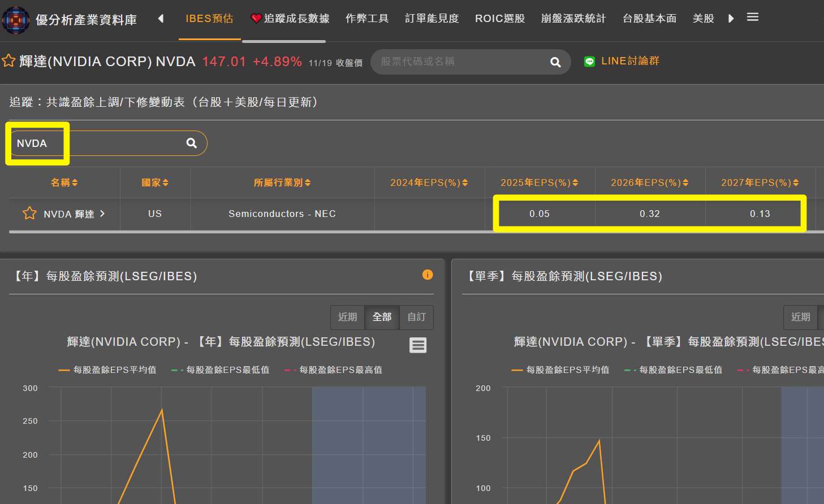
Task: Favorite NVIDIA CORP with header star icon
Action: tap(8, 60)
